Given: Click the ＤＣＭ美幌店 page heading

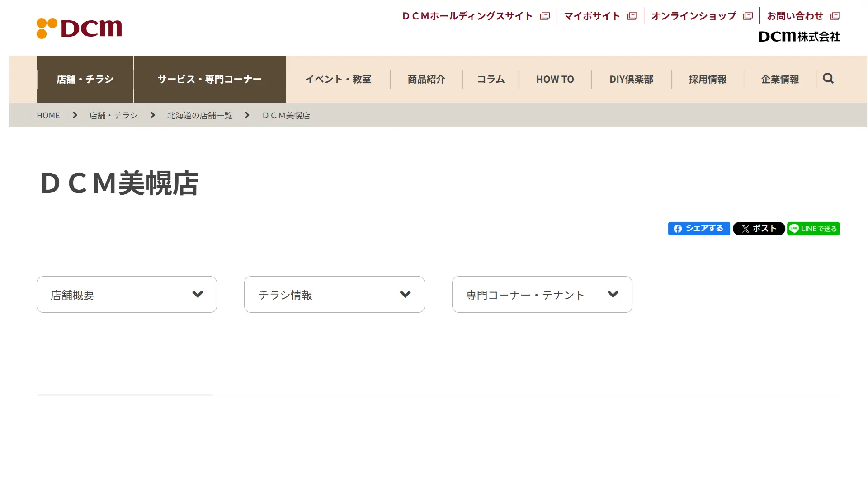Looking at the screenshot, I should (119, 183).
